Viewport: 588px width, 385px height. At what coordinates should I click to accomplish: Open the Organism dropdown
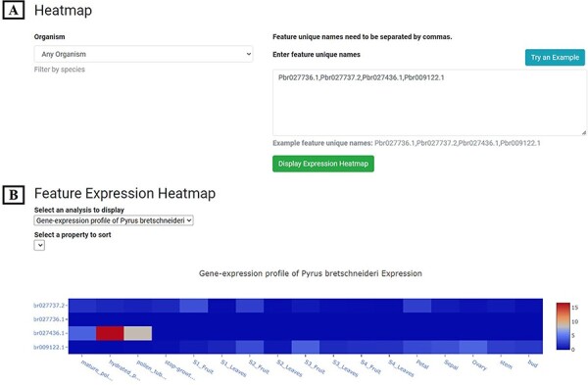(x=143, y=54)
